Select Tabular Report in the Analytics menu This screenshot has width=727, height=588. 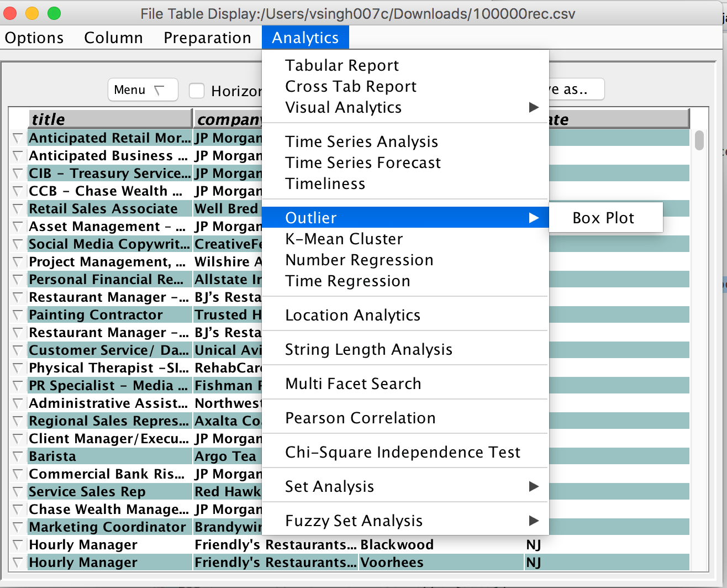click(x=341, y=65)
